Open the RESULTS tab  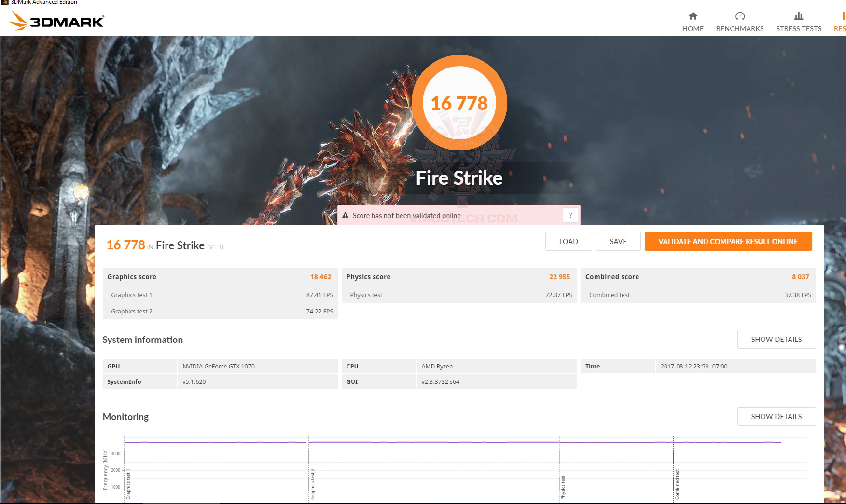[x=840, y=29]
